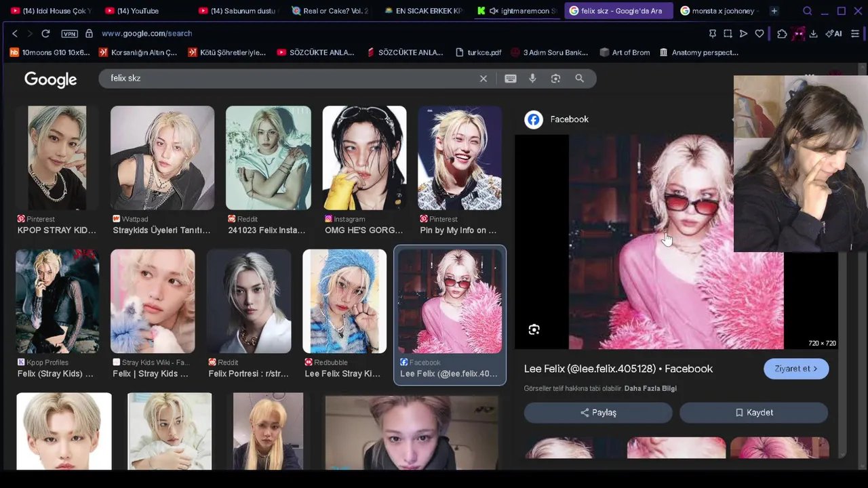Pin the page using the pushpin icon
Viewport: 868px width, 488px height.
coord(712,33)
